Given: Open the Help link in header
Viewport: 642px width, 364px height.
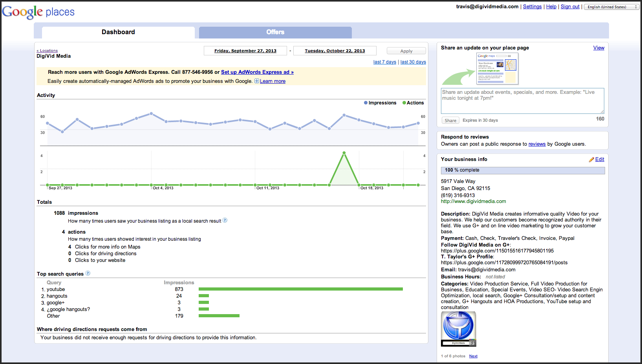Looking at the screenshot, I should click(x=551, y=7).
